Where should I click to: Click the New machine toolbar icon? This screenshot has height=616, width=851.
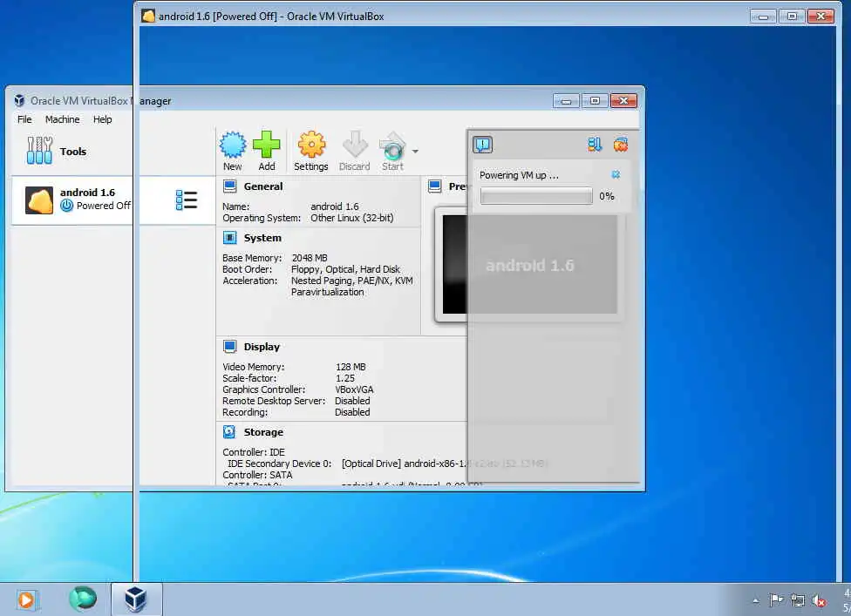tap(232, 145)
